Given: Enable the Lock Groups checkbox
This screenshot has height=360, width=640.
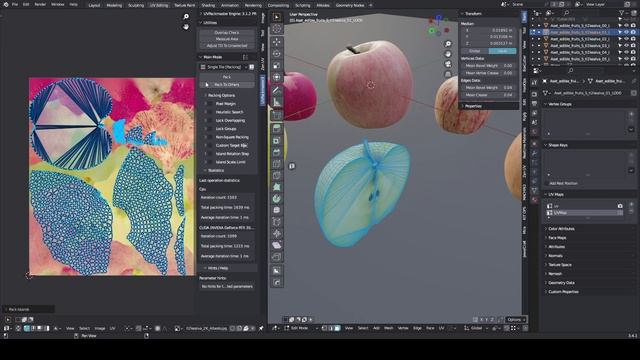Looking at the screenshot, I should [210, 129].
